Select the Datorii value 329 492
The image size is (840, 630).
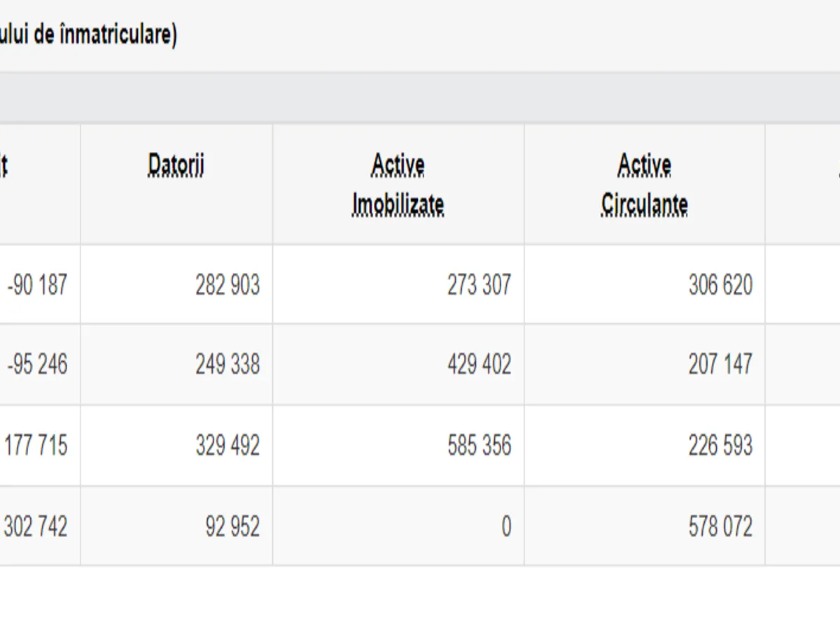[227, 445]
